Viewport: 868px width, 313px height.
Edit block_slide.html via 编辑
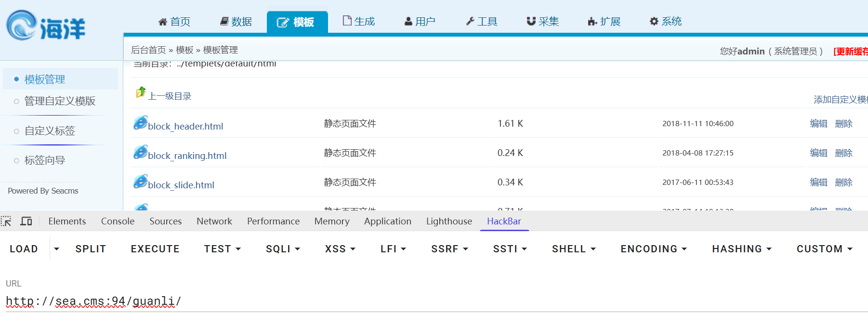pos(818,183)
